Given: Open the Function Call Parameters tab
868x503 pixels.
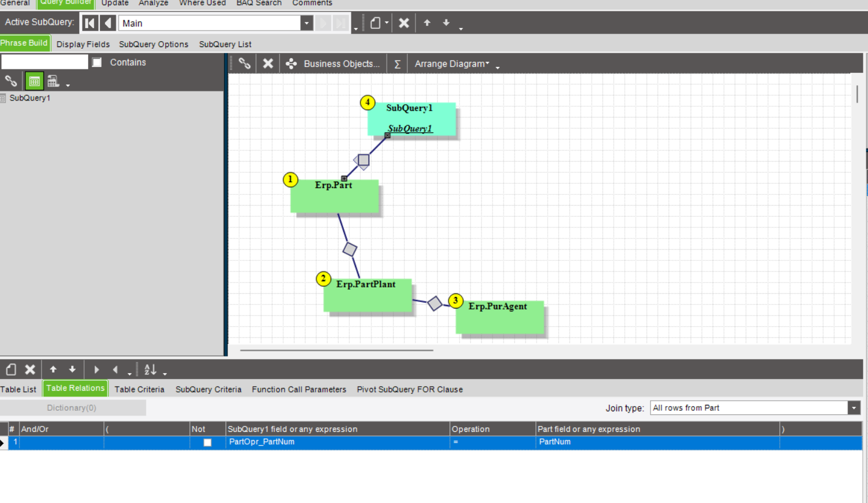Looking at the screenshot, I should tap(299, 390).
